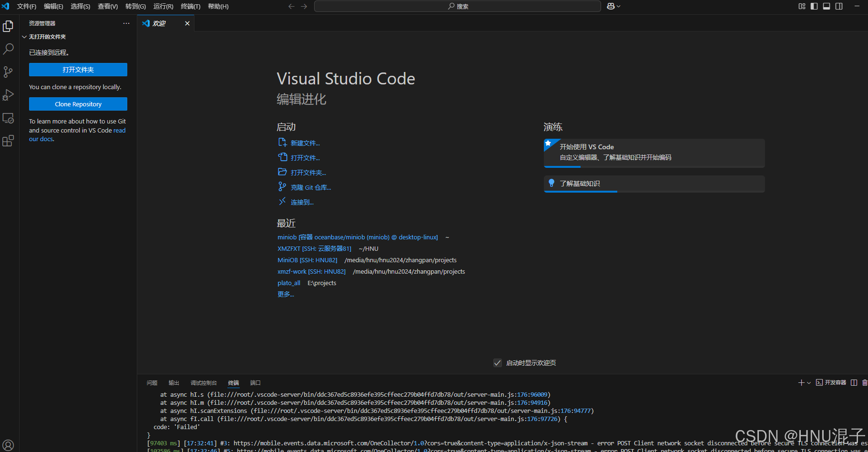The image size is (868, 452).
Task: Open the new terminal dropdown arrow
Action: tap(809, 382)
